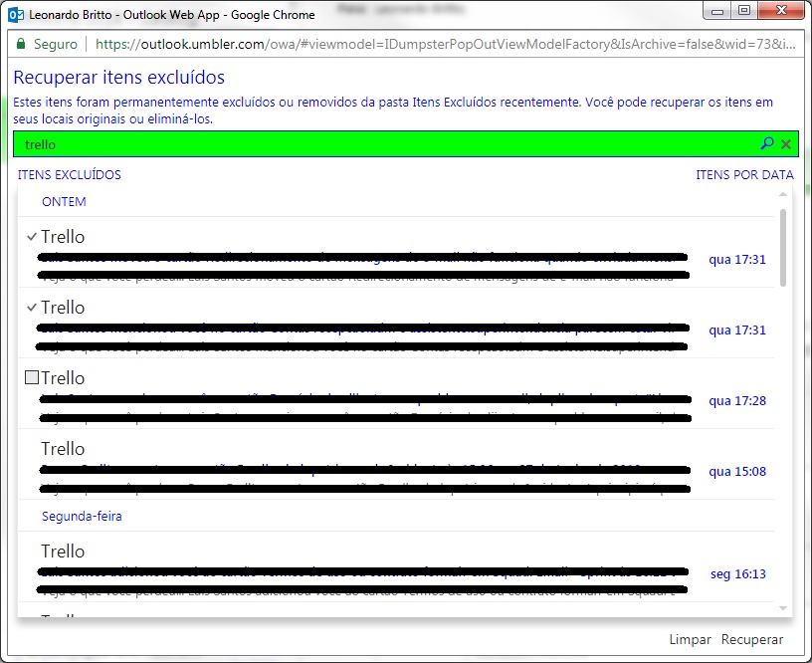812x663 pixels.
Task: Clear the search with the X icon
Action: 786,144
